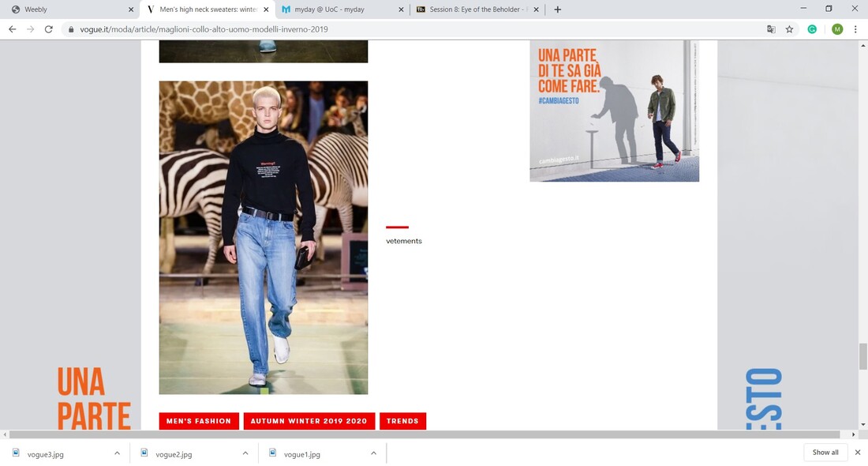Show all downloads
The width and height of the screenshot is (868, 466).
(x=825, y=453)
